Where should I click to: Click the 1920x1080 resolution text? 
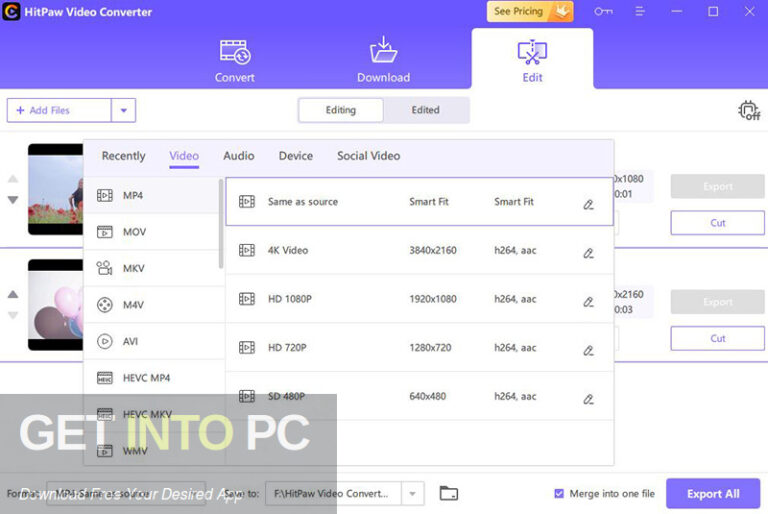click(433, 299)
